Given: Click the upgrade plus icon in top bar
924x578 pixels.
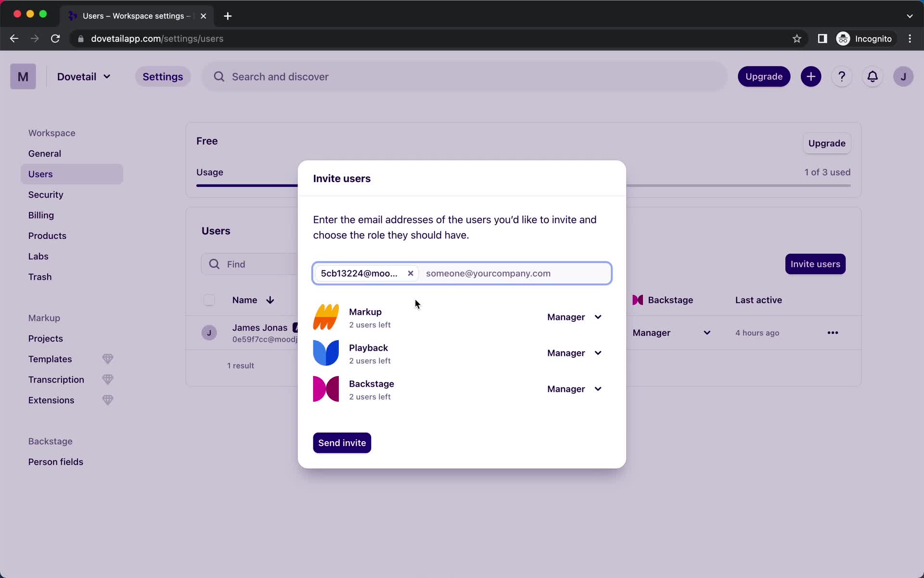Looking at the screenshot, I should pyautogui.click(x=811, y=77).
